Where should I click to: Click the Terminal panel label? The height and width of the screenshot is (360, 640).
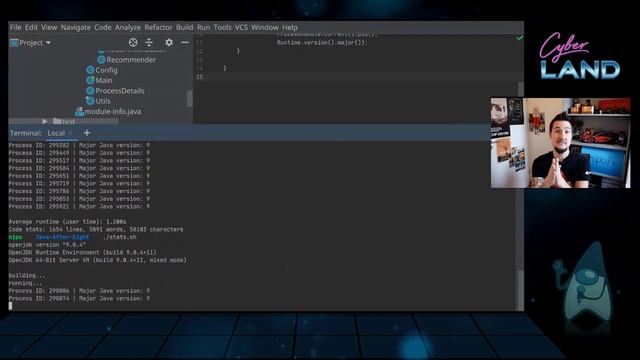[x=25, y=133]
